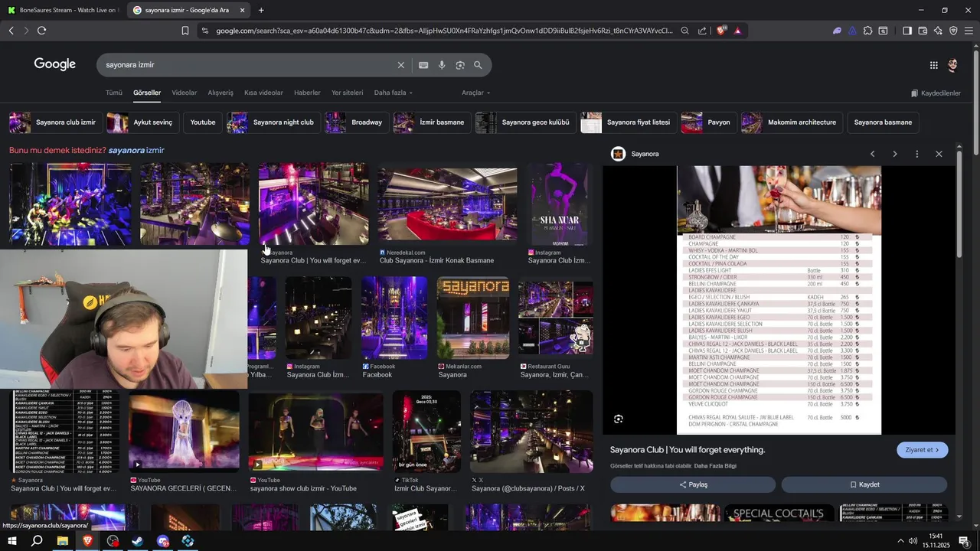Toggle the browser sidebar panel icon
The width and height of the screenshot is (980, 551).
907,31
